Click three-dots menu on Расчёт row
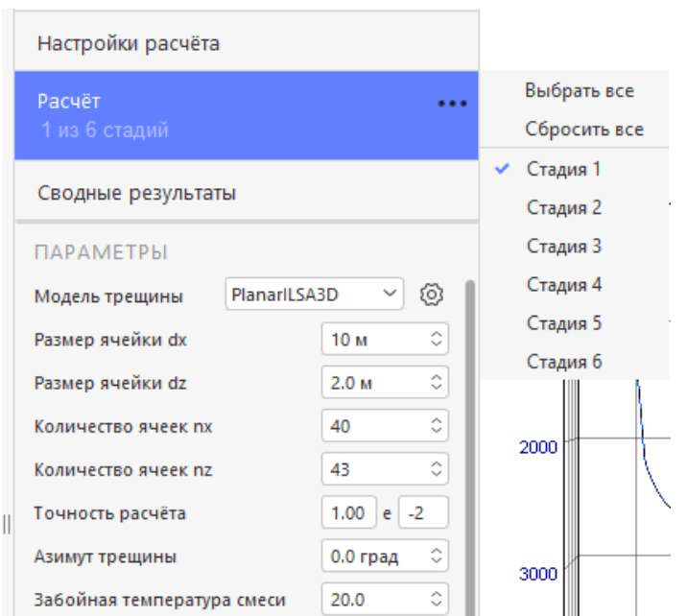 tap(452, 104)
